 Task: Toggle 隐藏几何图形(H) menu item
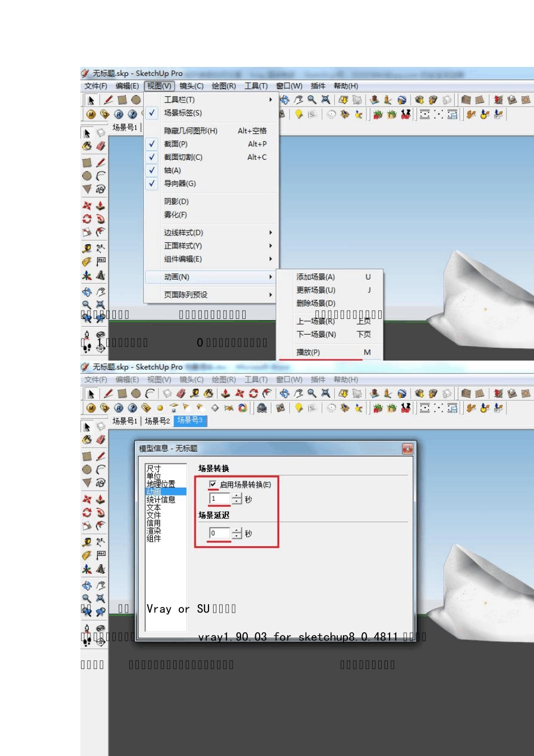(x=211, y=130)
